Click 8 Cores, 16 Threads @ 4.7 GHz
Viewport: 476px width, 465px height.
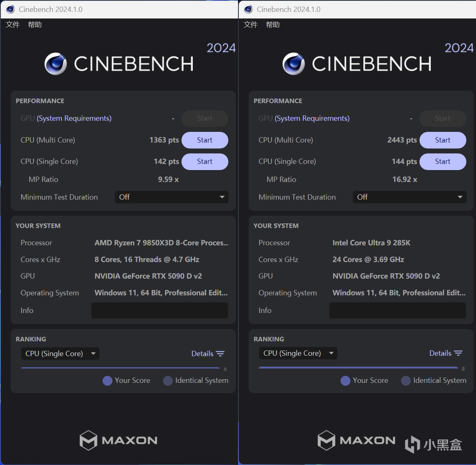point(147,260)
